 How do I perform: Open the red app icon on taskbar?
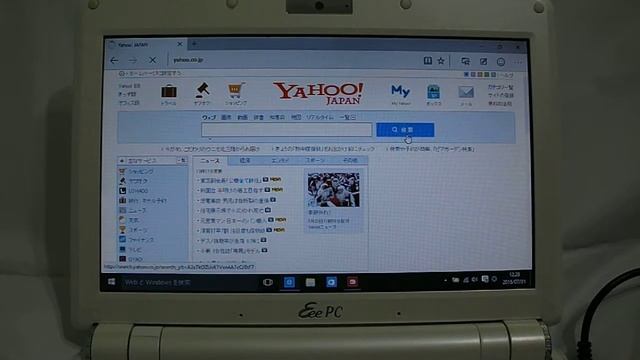point(353,282)
